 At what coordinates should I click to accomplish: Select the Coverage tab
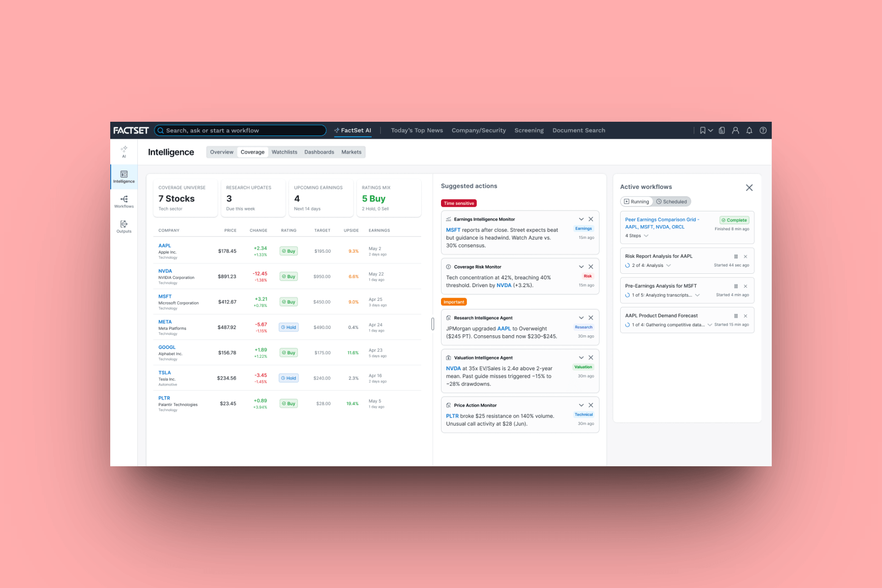(253, 152)
